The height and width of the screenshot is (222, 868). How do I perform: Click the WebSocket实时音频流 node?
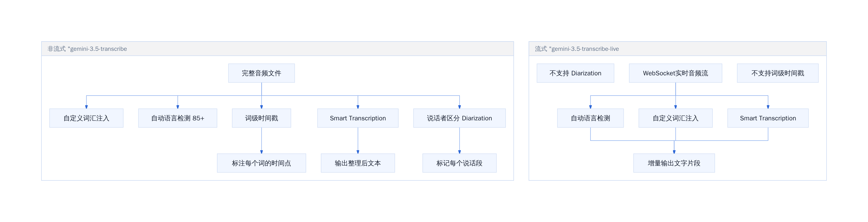point(675,73)
